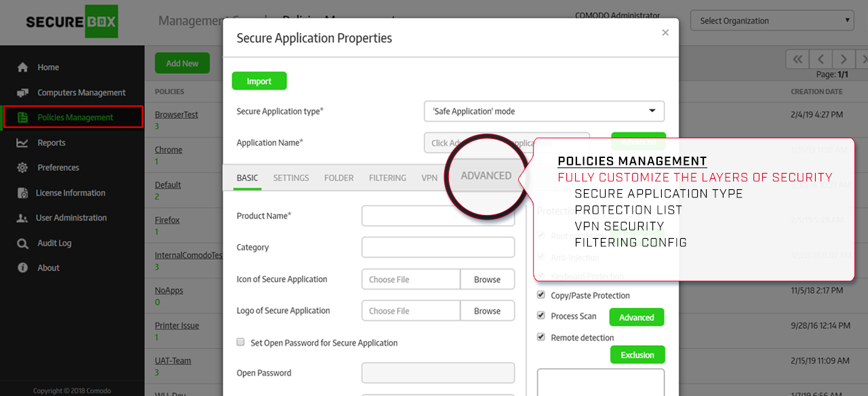Open the Select Organization dropdown
The width and height of the screenshot is (868, 396).
(x=772, y=20)
